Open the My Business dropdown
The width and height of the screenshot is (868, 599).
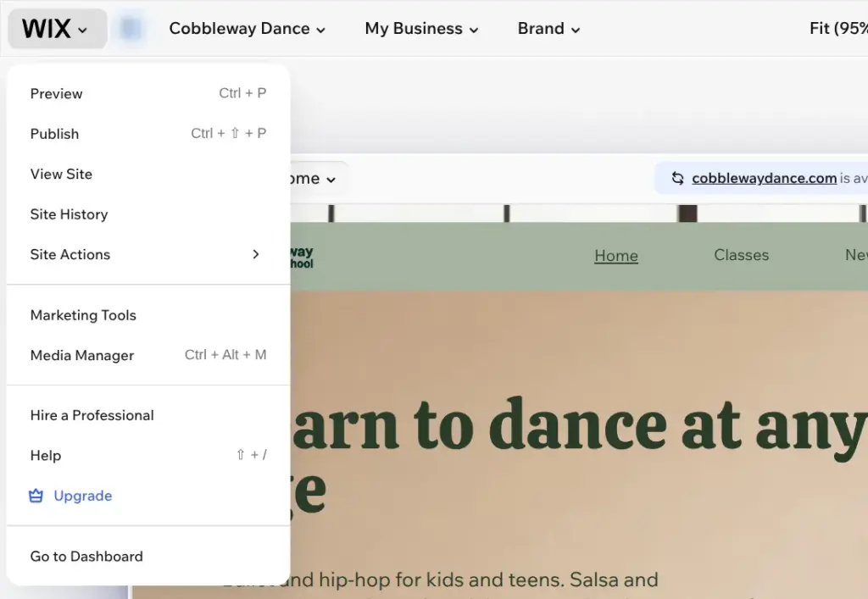(421, 29)
